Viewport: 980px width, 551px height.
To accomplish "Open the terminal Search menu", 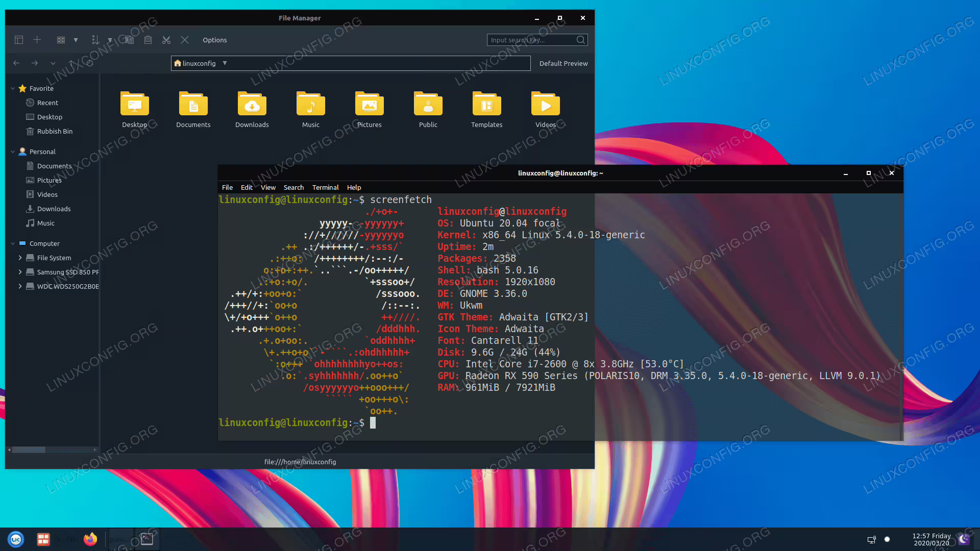I will [x=293, y=187].
